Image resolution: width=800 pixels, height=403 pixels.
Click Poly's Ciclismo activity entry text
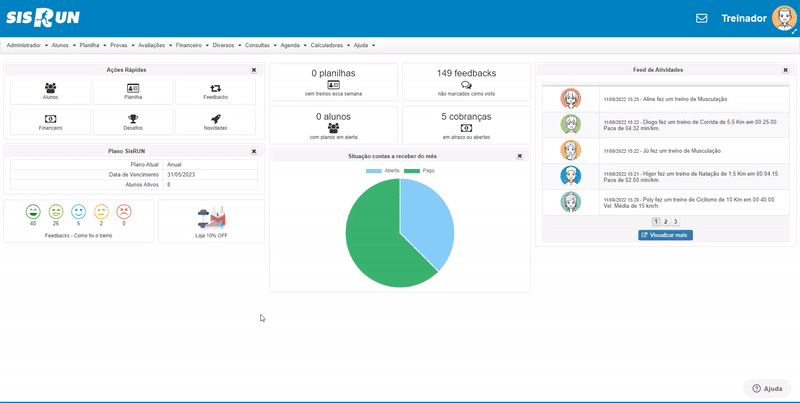689,203
